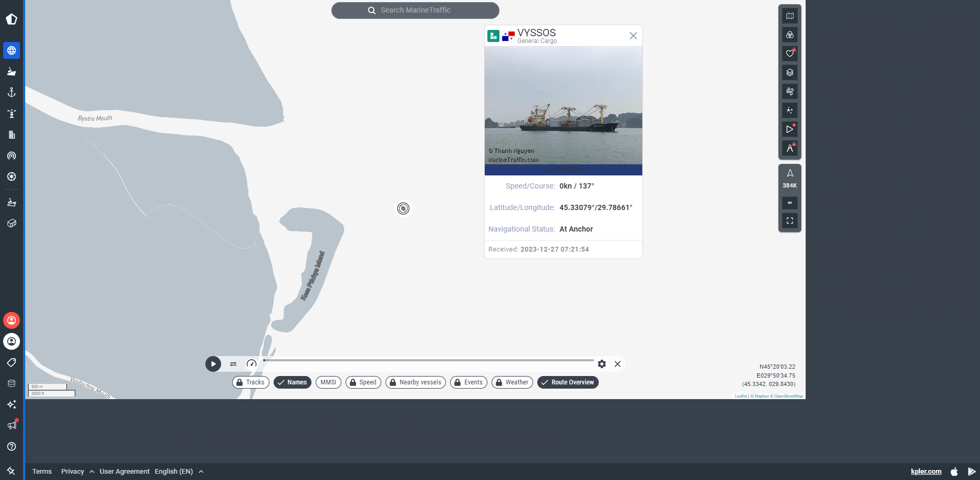Image resolution: width=980 pixels, height=480 pixels.
Task: Open the announcements megaphone icon
Action: 12,425
